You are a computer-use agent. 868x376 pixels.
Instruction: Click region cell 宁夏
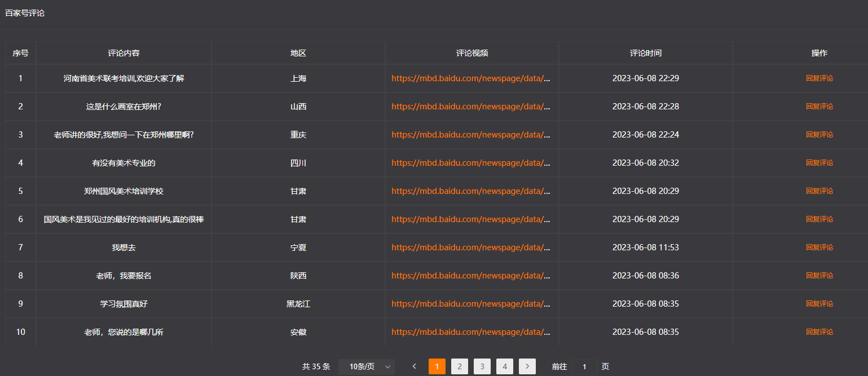click(x=298, y=247)
